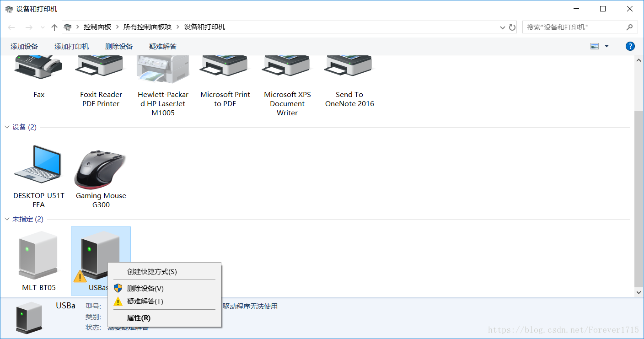Click 添加设备 in the toolbar
The width and height of the screenshot is (644, 339).
click(x=24, y=46)
